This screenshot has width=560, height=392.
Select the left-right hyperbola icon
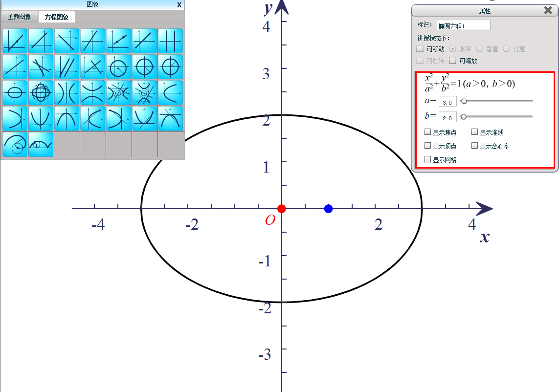pyautogui.click(x=67, y=93)
